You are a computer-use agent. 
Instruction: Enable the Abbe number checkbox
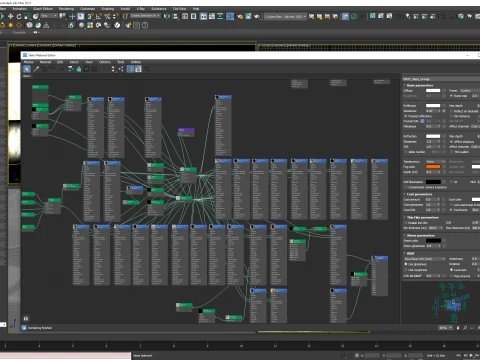406,152
